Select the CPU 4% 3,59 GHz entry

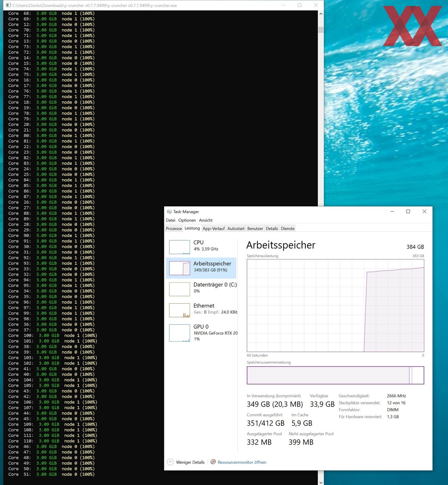point(201,247)
